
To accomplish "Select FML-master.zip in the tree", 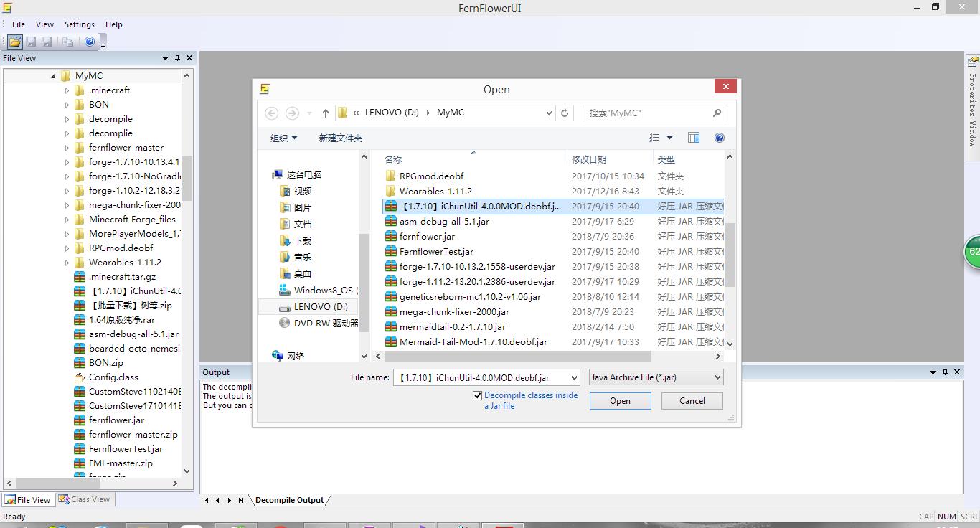I will tap(121, 463).
